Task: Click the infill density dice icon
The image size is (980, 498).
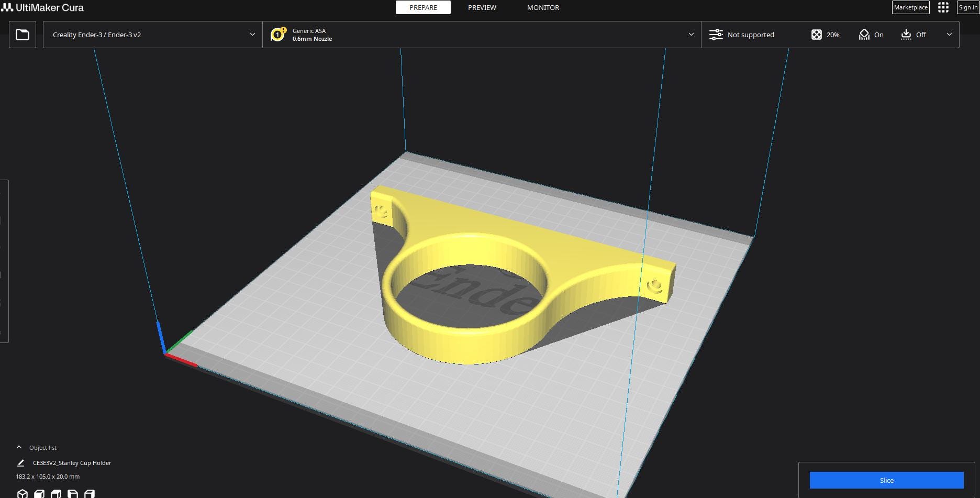Action: click(x=817, y=35)
